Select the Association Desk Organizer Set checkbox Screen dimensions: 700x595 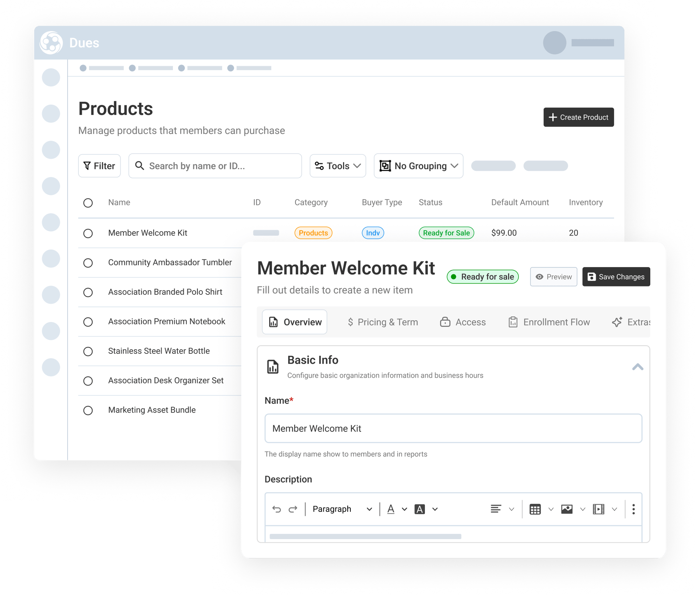[88, 381]
